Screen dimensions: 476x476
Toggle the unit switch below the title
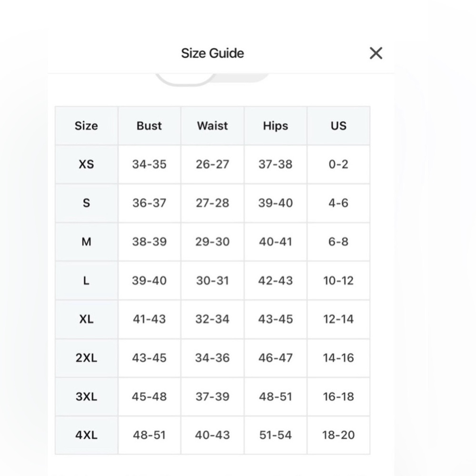(212, 79)
